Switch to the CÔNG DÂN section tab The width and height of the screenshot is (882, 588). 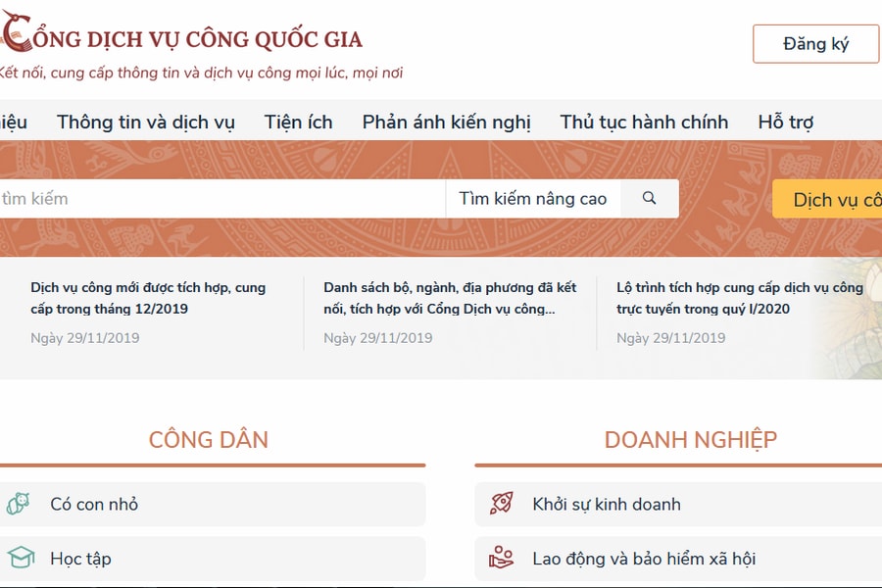pos(208,440)
